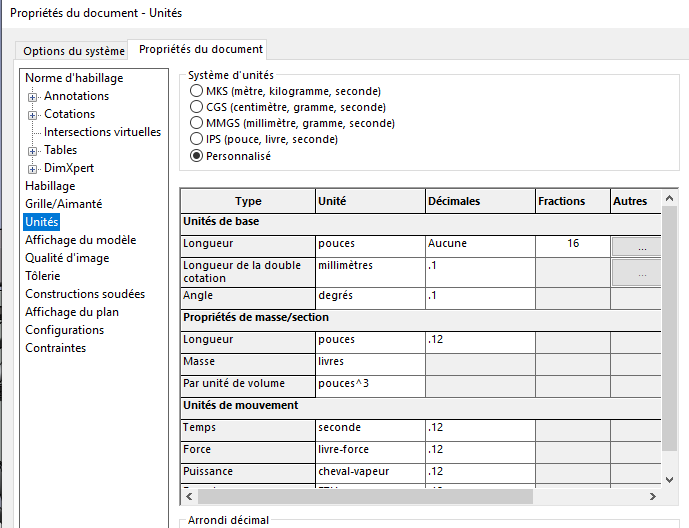
Task: Open Affichage du plan settings
Action: 72,312
